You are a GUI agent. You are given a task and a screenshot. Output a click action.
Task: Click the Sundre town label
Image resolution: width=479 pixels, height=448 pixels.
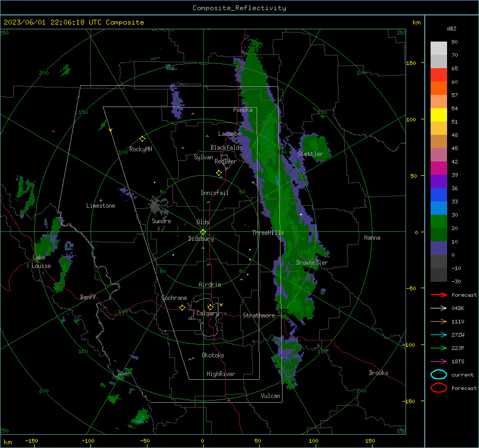[x=161, y=221]
